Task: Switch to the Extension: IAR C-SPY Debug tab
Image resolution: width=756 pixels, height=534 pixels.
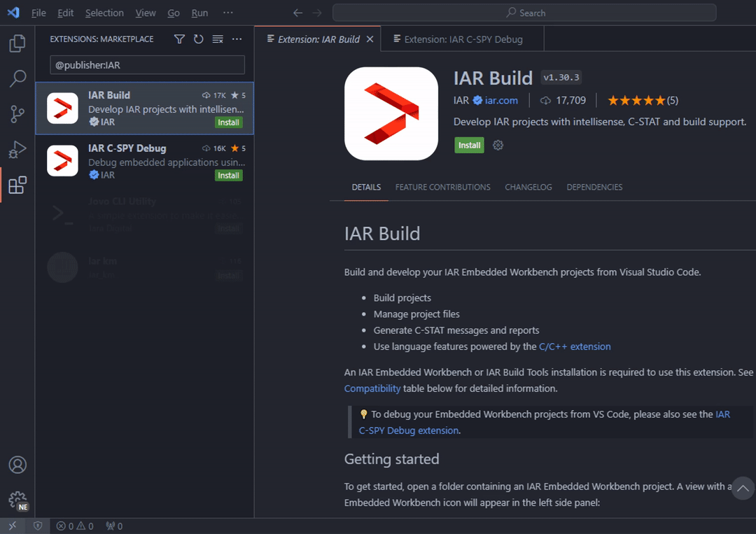Action: click(x=463, y=39)
